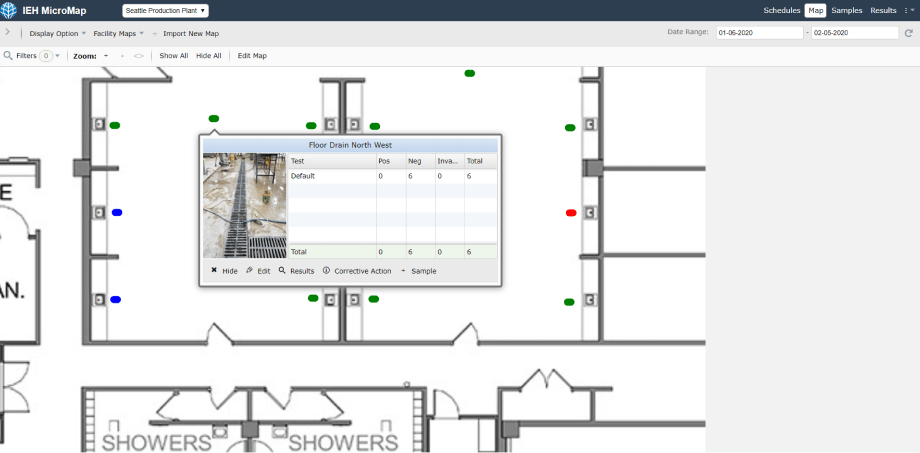Click the Corrective Action button
Screen dimensions: 920x453
[356, 271]
